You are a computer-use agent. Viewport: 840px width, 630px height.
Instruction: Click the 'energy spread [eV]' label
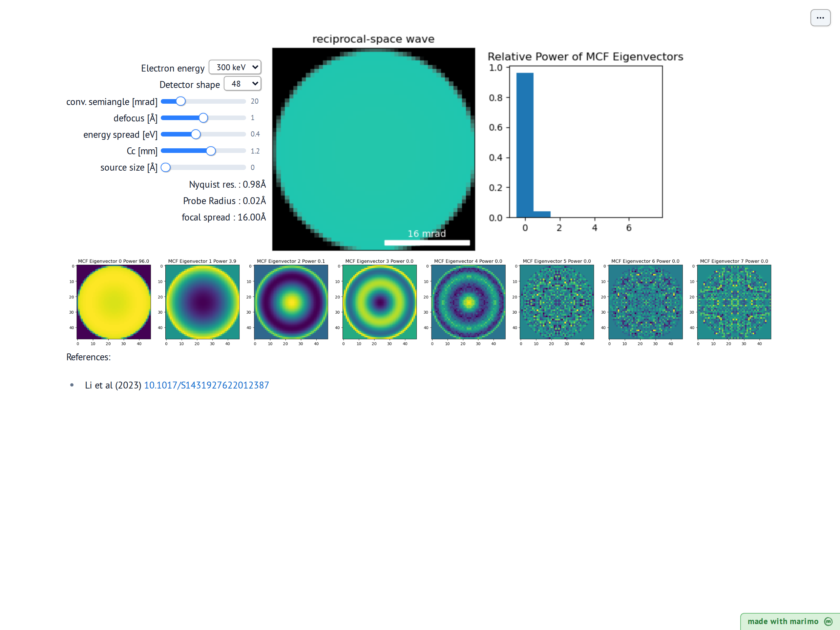tap(120, 135)
